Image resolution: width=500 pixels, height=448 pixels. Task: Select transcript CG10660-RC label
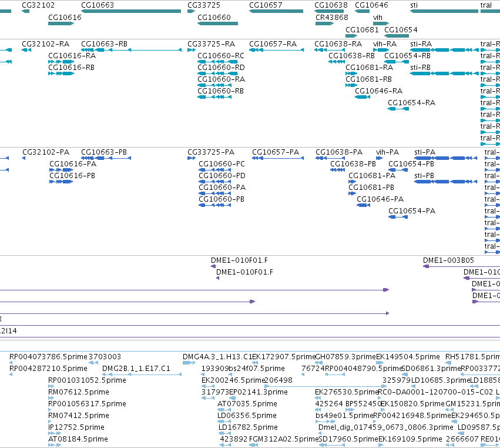tap(221, 55)
